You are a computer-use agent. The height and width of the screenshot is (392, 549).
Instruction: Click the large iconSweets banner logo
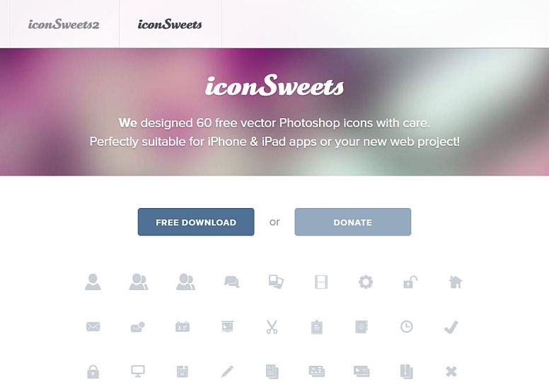[274, 86]
